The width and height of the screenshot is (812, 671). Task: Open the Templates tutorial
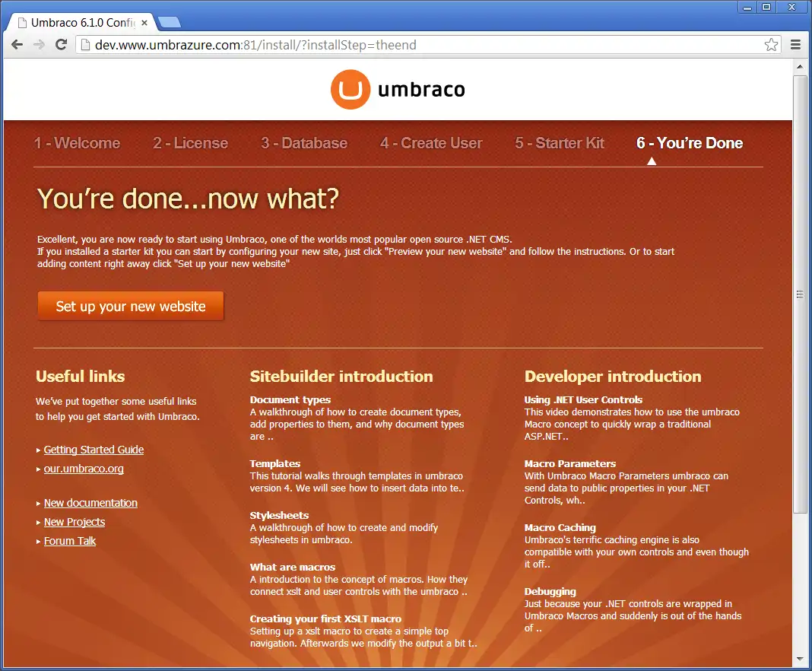[275, 464]
